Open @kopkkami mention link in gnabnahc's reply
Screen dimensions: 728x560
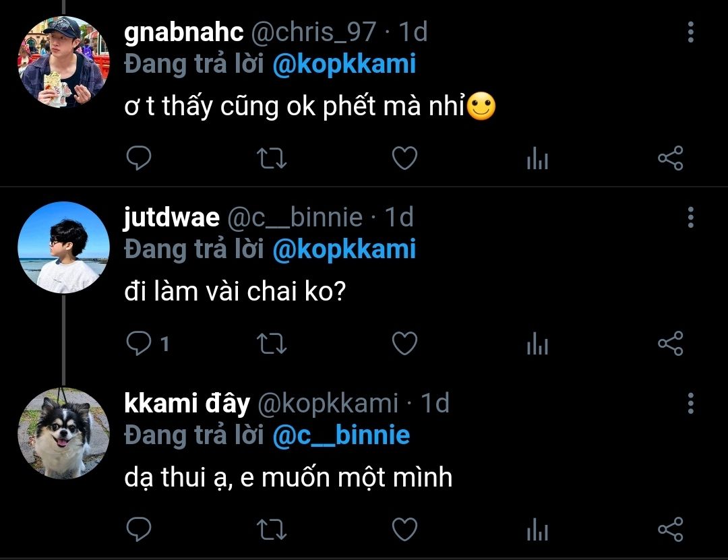click(344, 65)
